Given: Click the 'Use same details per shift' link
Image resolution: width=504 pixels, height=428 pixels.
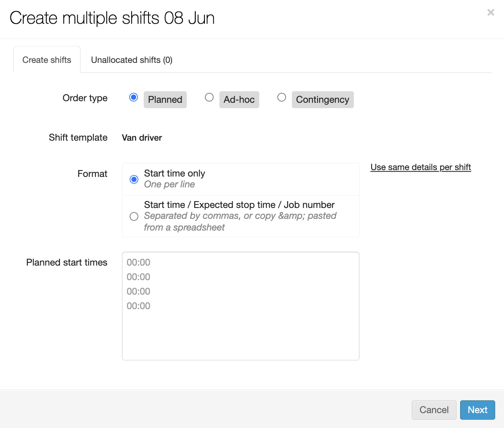Looking at the screenshot, I should point(421,167).
